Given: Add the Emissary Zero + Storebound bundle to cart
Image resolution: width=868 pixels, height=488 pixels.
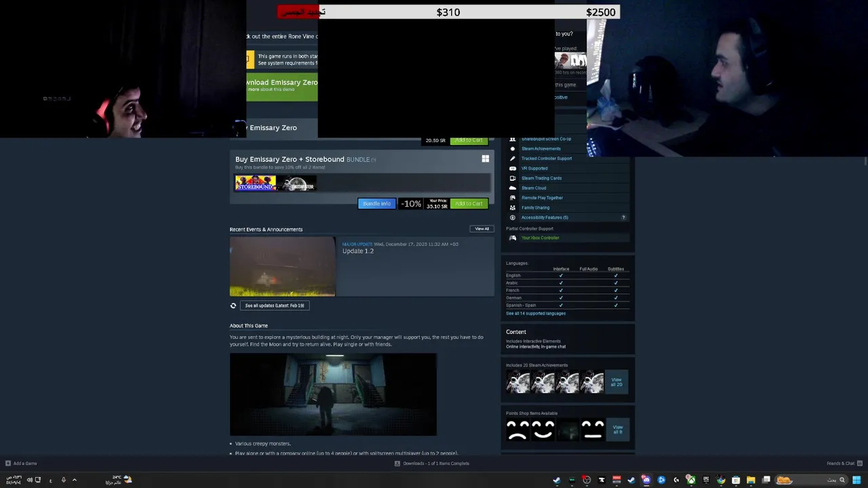Looking at the screenshot, I should coord(469,203).
